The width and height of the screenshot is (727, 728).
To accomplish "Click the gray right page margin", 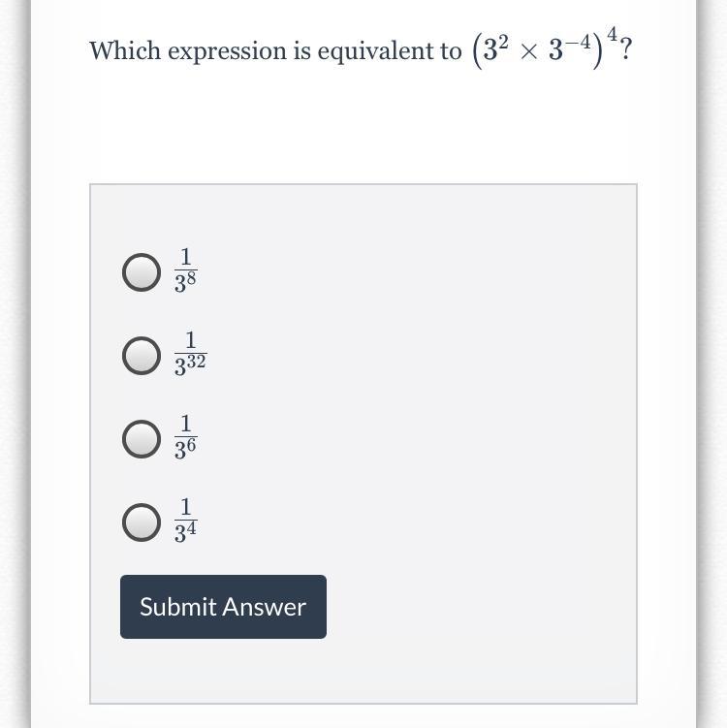I will tap(711, 364).
